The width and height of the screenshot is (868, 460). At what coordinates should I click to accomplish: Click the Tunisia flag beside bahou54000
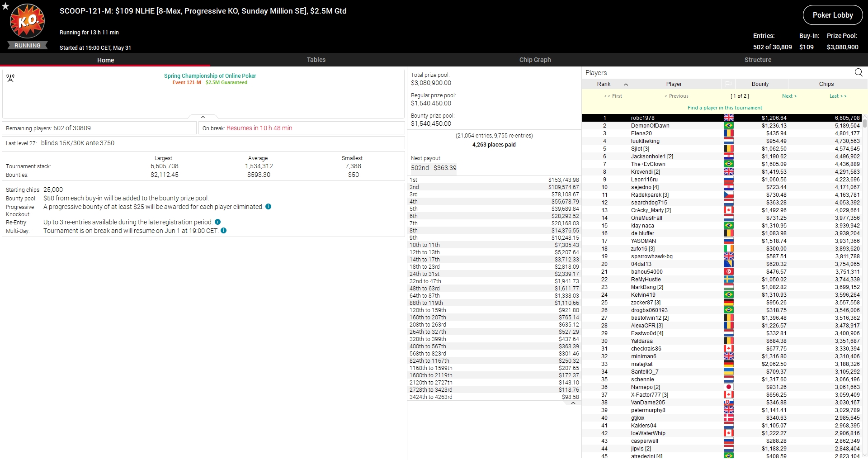pos(728,272)
